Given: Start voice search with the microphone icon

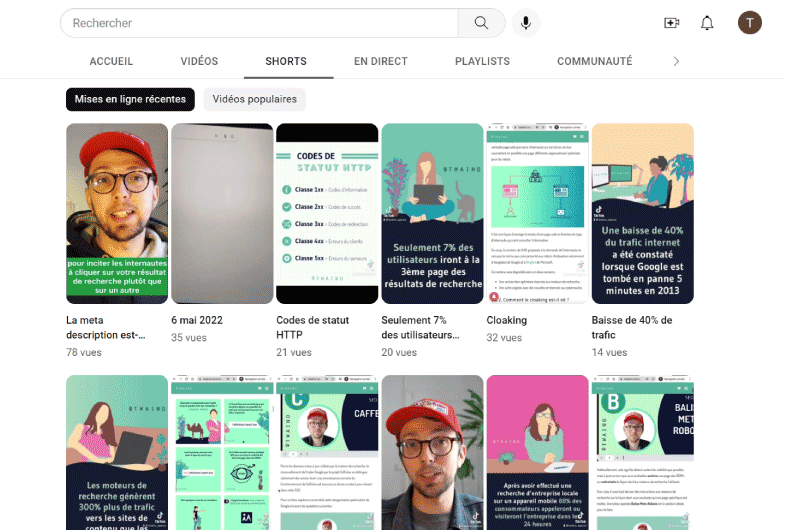Looking at the screenshot, I should [526, 23].
